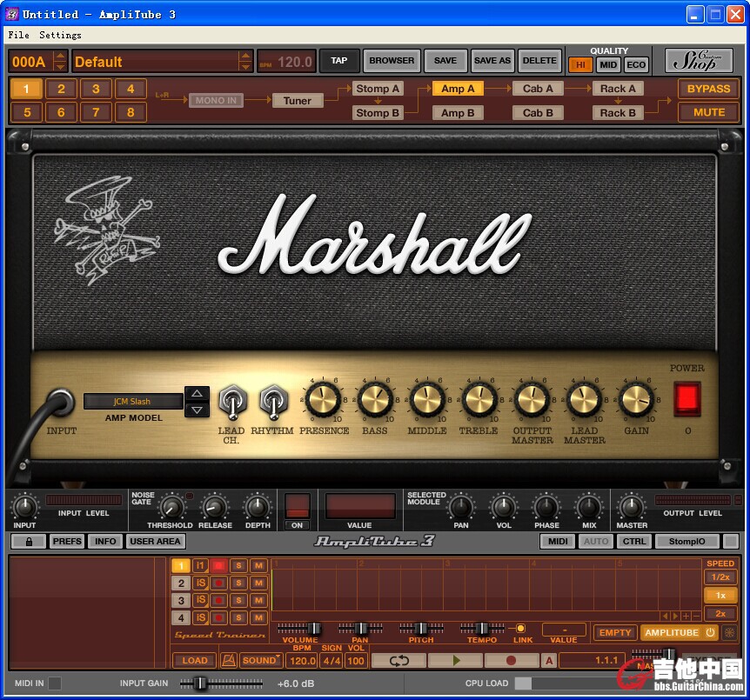Image resolution: width=750 pixels, height=700 pixels.
Task: Click the DELETE preset button
Action: [x=539, y=61]
